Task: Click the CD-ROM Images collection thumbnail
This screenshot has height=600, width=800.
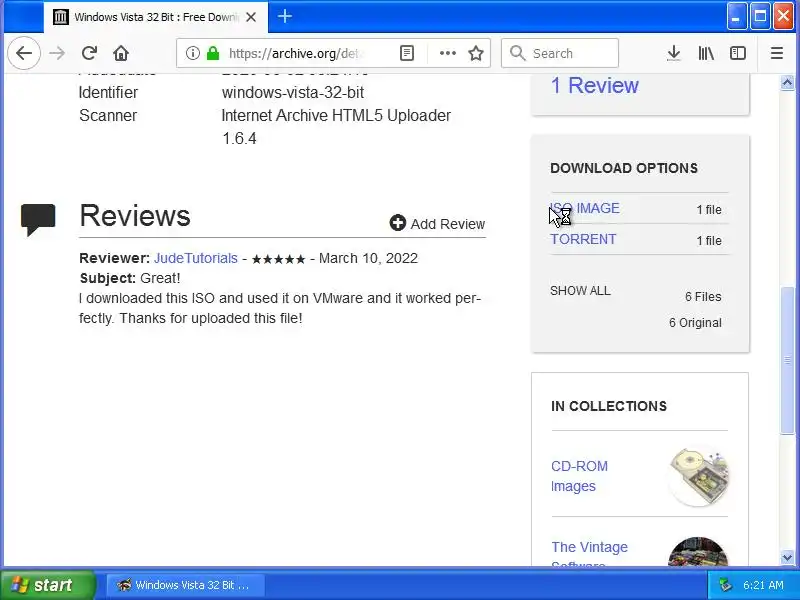Action: coord(698,477)
